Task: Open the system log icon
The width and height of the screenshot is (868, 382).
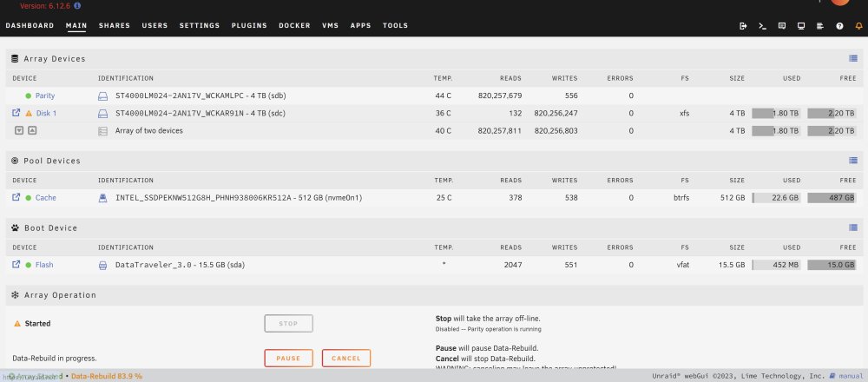Action: click(820, 25)
